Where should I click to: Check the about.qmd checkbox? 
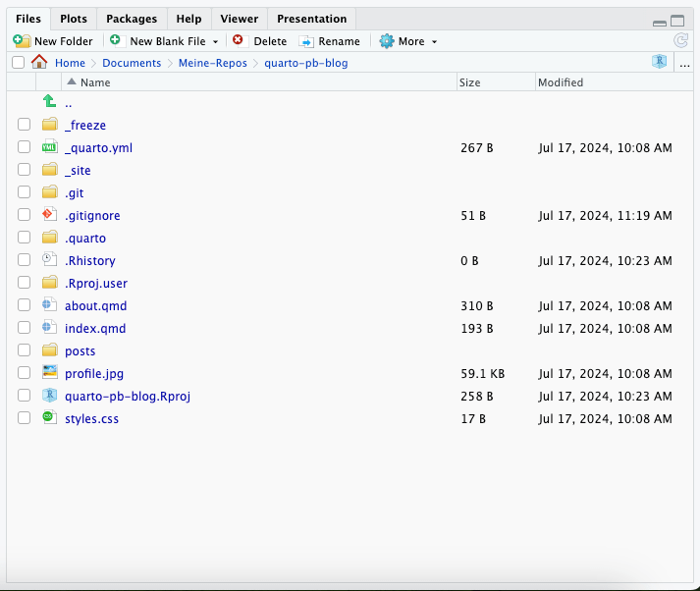point(25,305)
